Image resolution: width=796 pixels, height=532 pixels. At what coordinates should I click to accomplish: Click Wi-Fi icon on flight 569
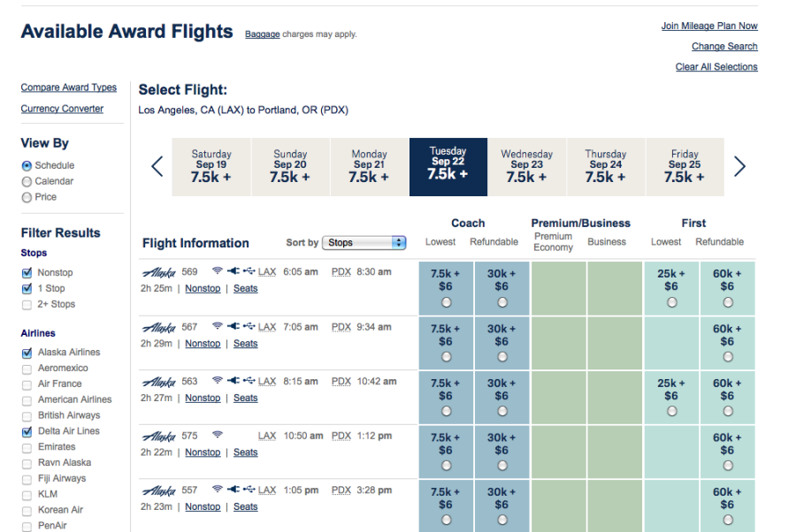[x=217, y=272]
